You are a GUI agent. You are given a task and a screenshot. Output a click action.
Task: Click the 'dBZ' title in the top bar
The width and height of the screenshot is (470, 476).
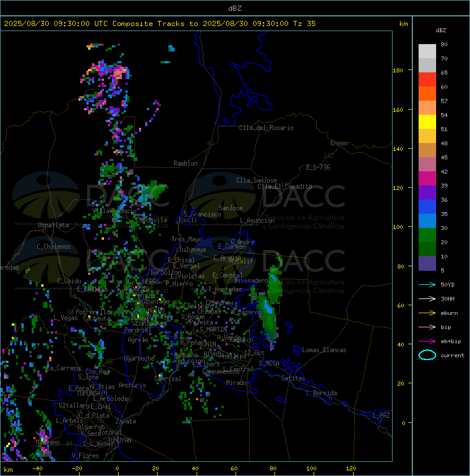click(x=235, y=8)
